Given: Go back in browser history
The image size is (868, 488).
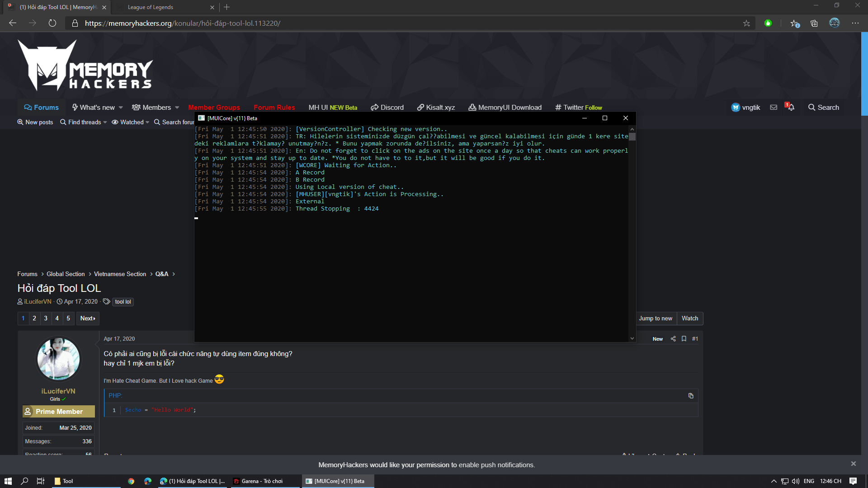Looking at the screenshot, I should point(13,23).
